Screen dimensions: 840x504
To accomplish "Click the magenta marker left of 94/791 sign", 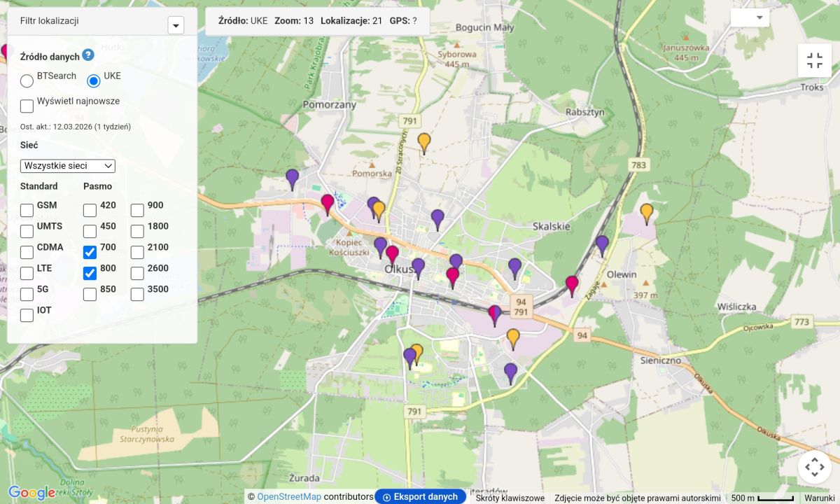I will coord(494,315).
